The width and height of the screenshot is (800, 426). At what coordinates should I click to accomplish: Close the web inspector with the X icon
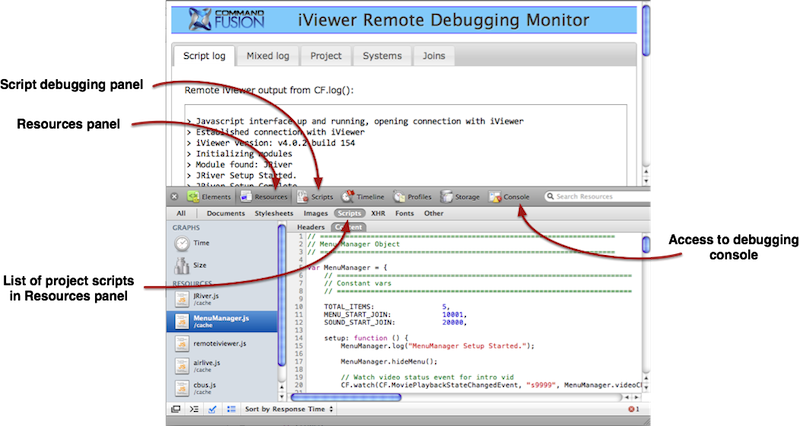point(174,196)
